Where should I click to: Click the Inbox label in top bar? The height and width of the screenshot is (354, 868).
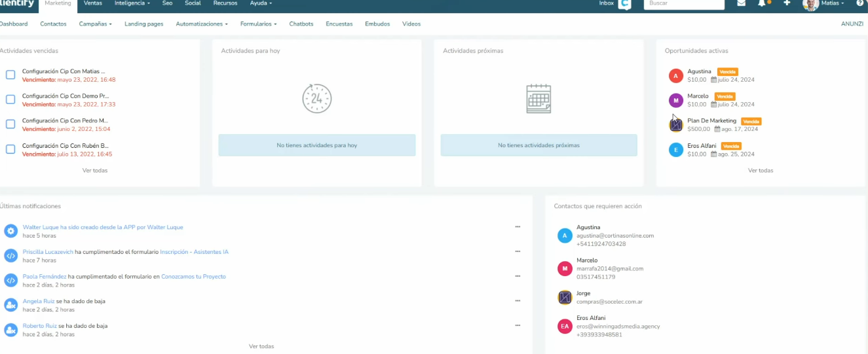point(607,3)
